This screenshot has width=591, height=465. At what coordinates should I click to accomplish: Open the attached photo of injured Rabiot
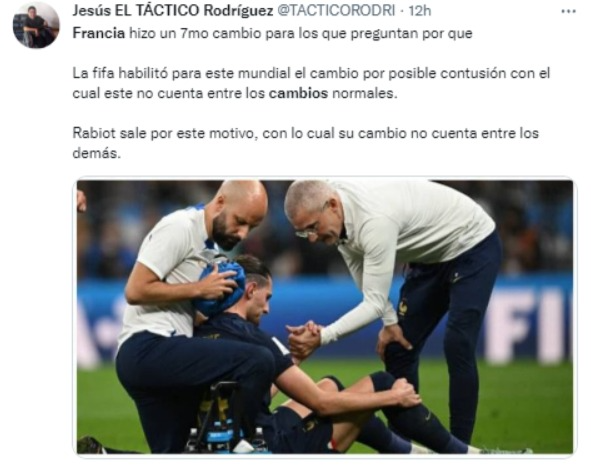click(x=325, y=317)
